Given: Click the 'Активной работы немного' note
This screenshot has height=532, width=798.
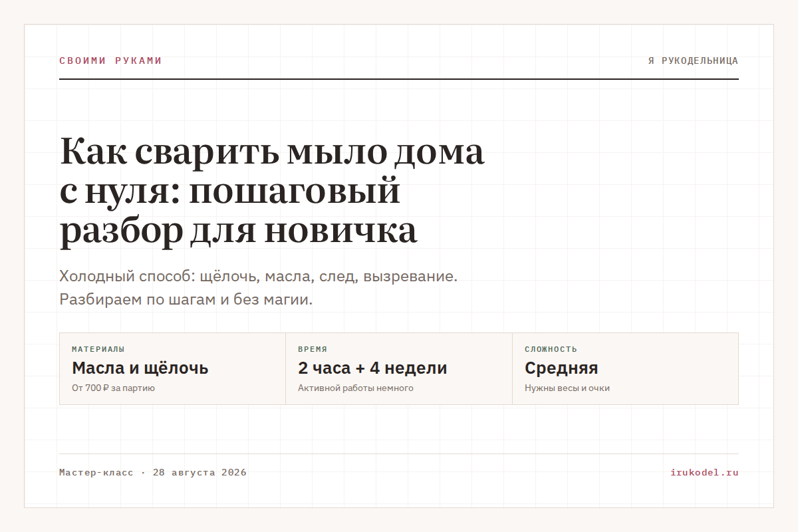Looking at the screenshot, I should [355, 388].
